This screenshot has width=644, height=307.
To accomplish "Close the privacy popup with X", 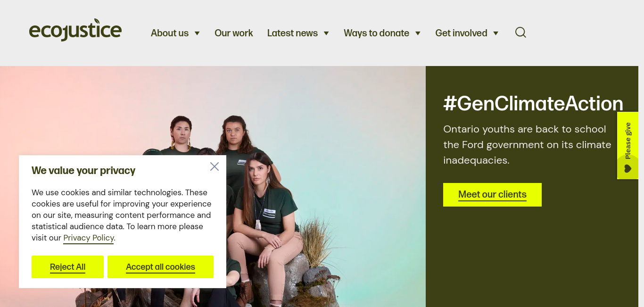I will (x=215, y=166).
